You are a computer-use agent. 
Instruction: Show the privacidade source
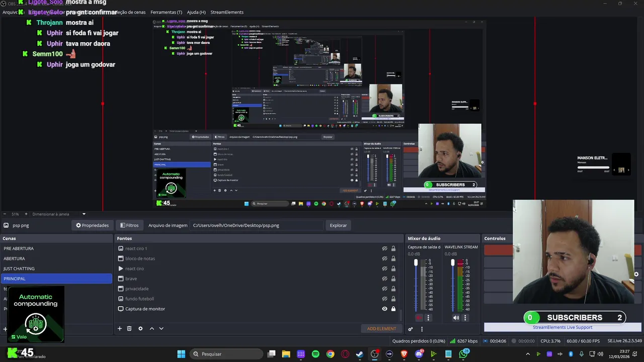click(384, 289)
